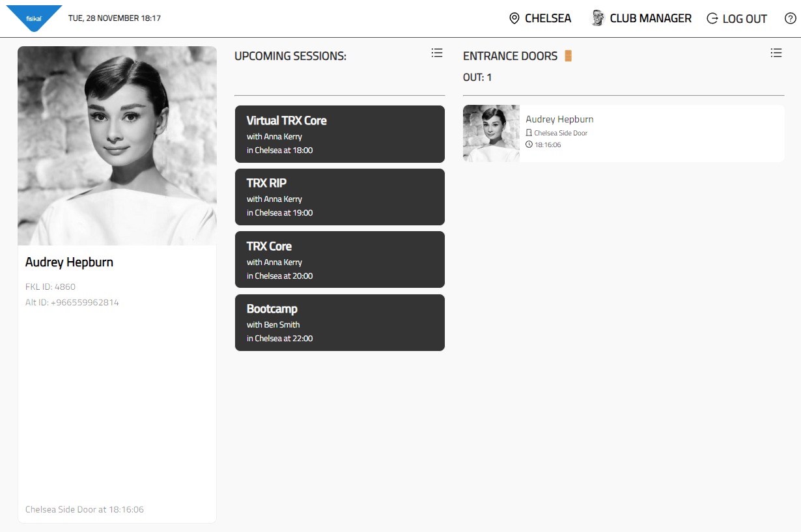The width and height of the screenshot is (801, 532).
Task: Open the CHELSEA location selector
Action: (548, 18)
